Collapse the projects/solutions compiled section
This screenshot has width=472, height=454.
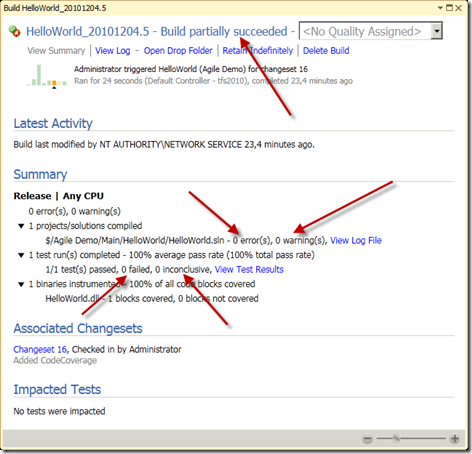coord(21,226)
